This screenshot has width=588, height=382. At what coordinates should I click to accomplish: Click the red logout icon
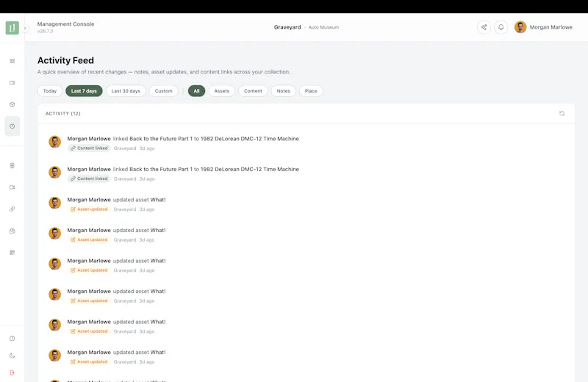tap(12, 373)
